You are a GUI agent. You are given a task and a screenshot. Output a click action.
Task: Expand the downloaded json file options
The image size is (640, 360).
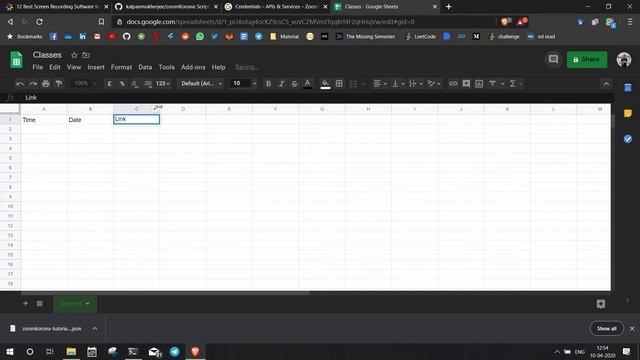[x=95, y=329]
